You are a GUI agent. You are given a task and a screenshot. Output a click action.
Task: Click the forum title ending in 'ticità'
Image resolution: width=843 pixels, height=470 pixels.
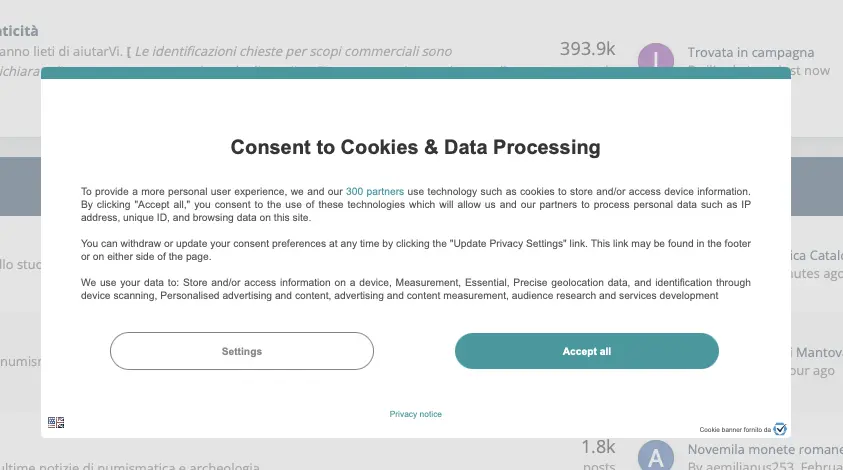(x=19, y=32)
